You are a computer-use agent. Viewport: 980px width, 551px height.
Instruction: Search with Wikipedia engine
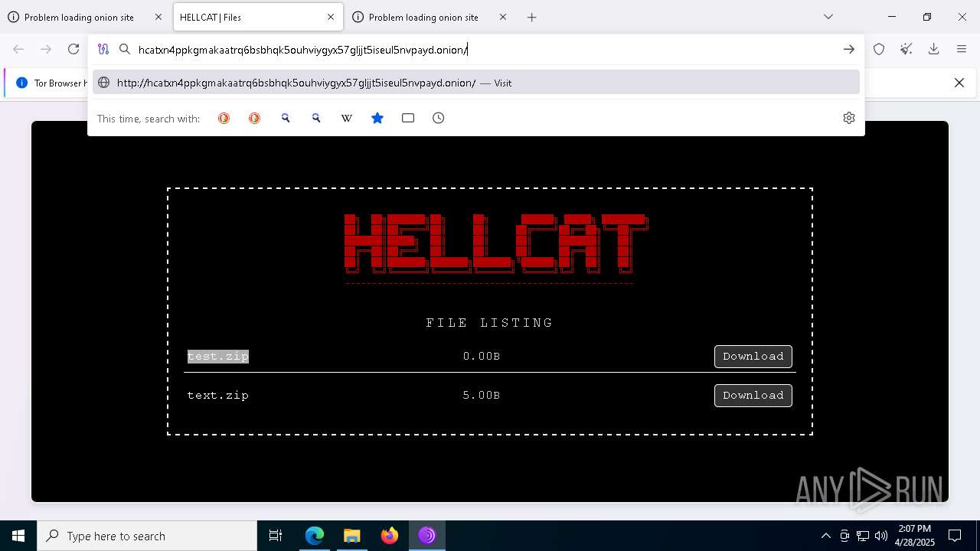tap(346, 118)
